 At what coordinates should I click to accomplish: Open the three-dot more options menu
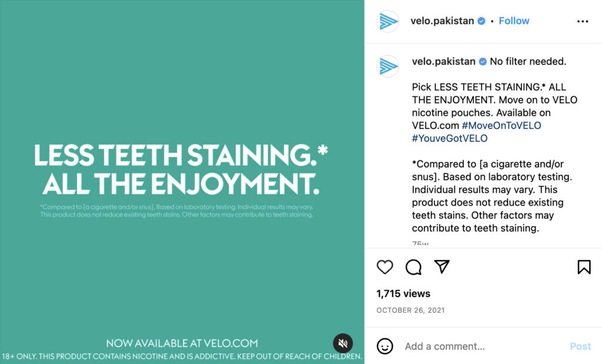(x=583, y=21)
